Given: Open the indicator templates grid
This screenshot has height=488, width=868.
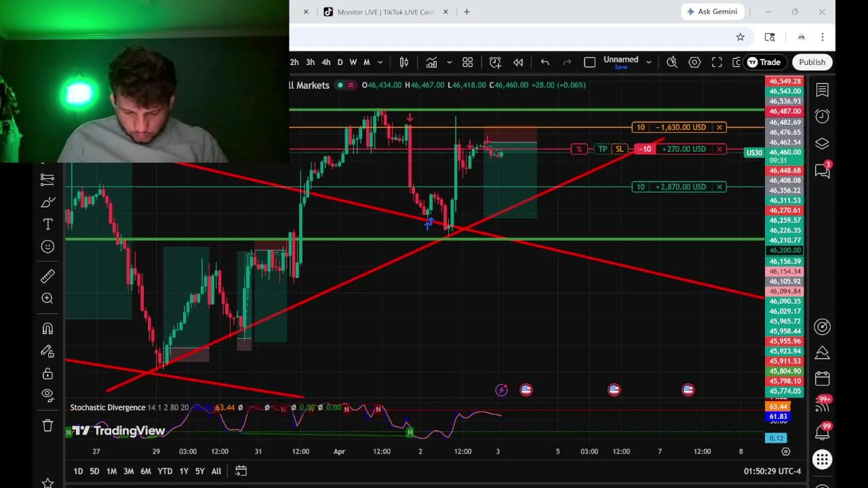Looking at the screenshot, I should (x=468, y=62).
